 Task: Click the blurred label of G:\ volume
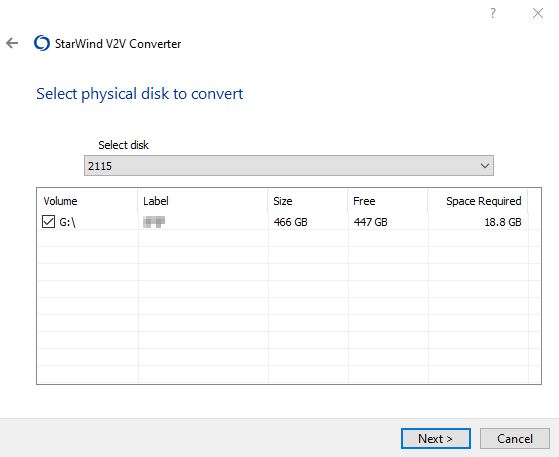click(154, 222)
